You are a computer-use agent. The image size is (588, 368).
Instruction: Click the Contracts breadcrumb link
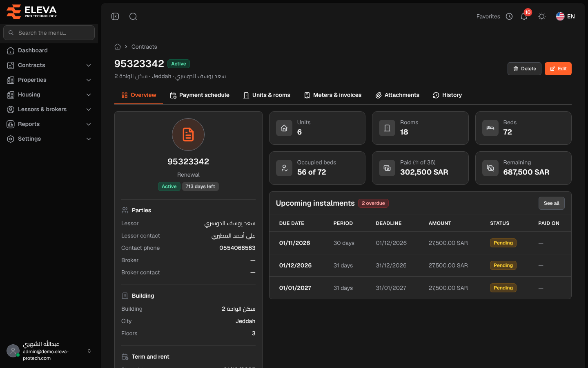click(144, 47)
